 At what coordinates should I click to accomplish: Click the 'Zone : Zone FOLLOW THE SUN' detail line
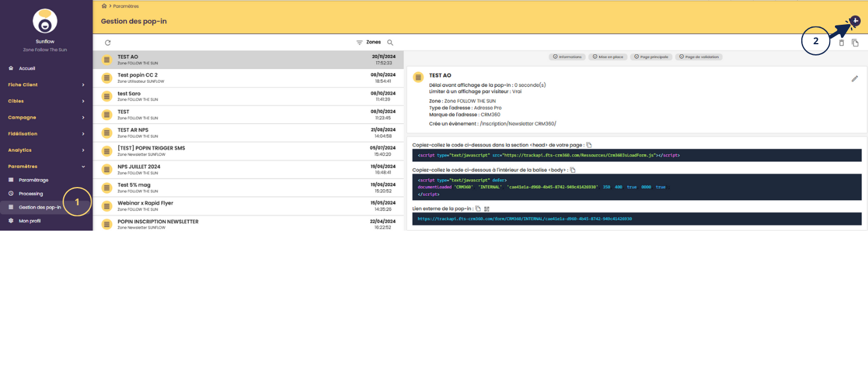coord(462,101)
